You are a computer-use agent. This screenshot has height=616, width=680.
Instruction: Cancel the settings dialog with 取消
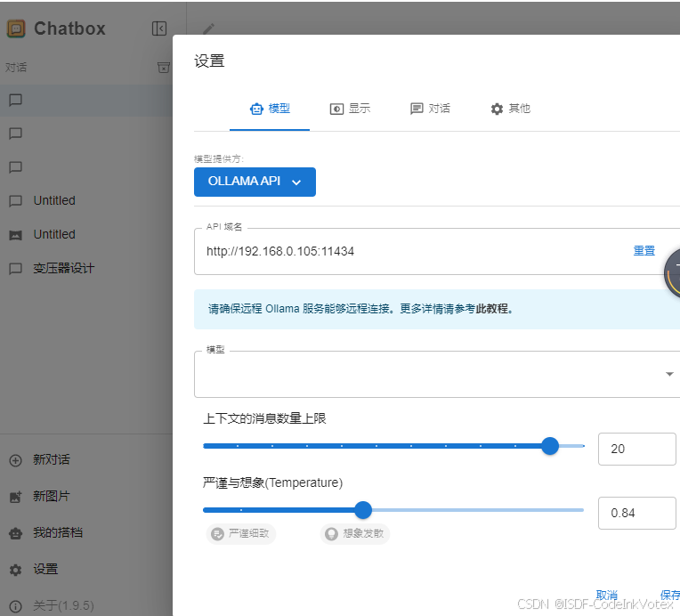click(607, 595)
